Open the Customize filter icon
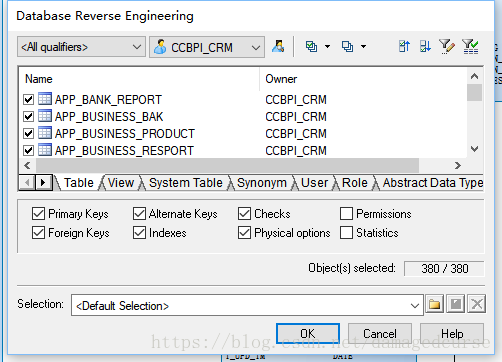This screenshot has height=362, width=502. 447,46
